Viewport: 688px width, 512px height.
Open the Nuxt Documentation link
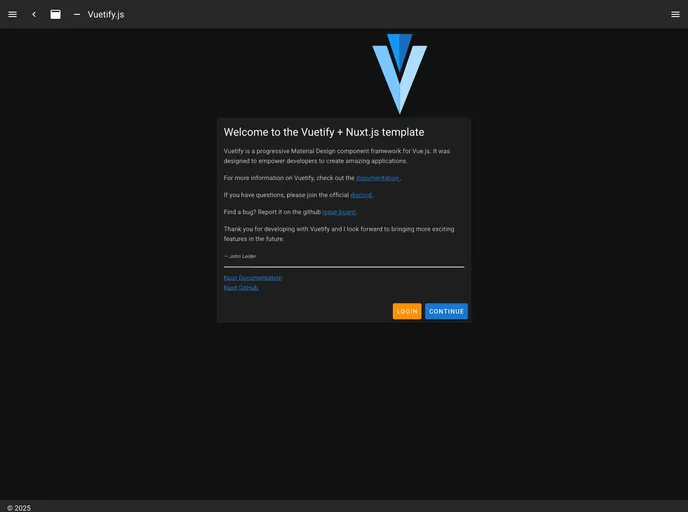point(253,278)
